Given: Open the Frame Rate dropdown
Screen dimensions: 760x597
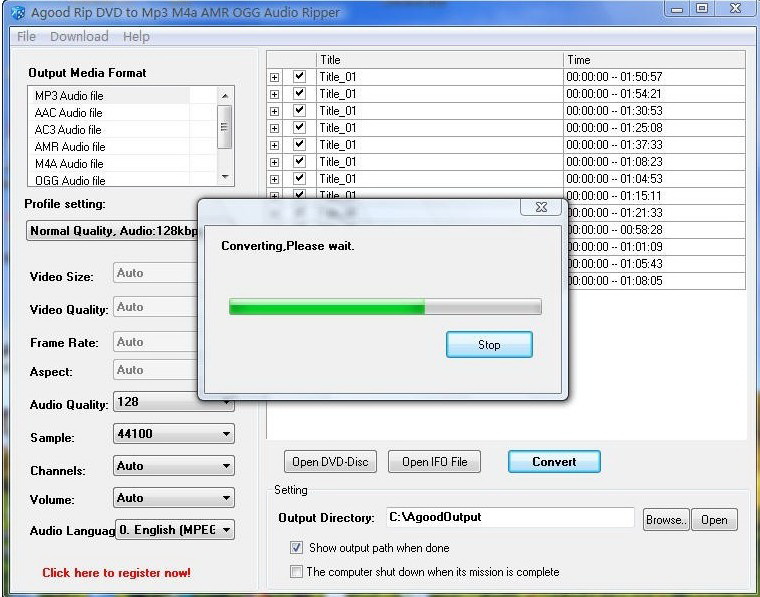Looking at the screenshot, I should point(155,342).
